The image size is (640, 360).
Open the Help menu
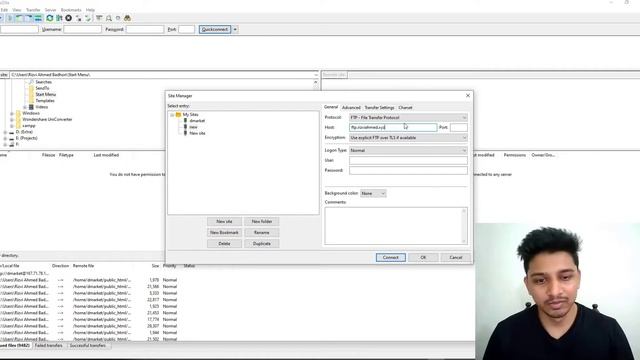pyautogui.click(x=90, y=10)
